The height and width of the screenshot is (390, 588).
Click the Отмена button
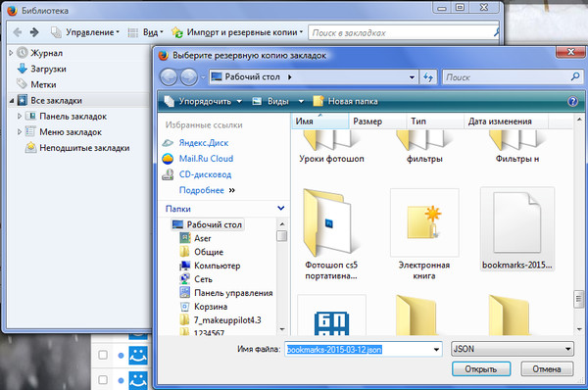[x=547, y=369]
